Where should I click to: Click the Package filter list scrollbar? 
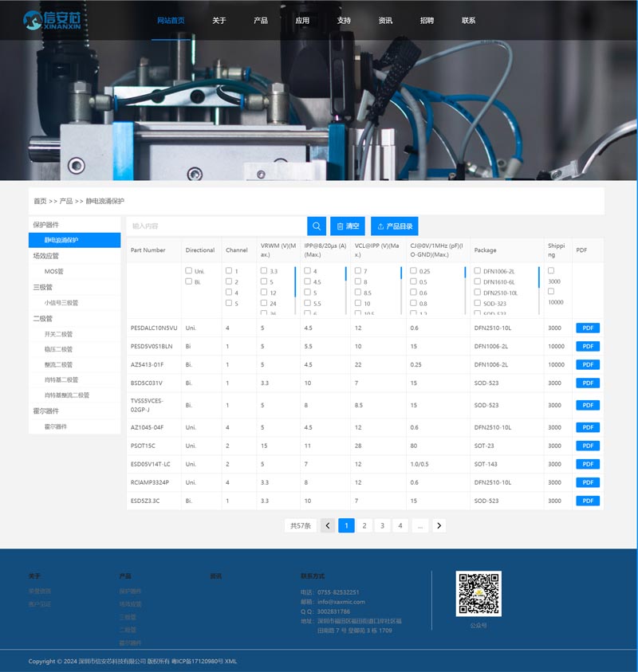[539, 277]
